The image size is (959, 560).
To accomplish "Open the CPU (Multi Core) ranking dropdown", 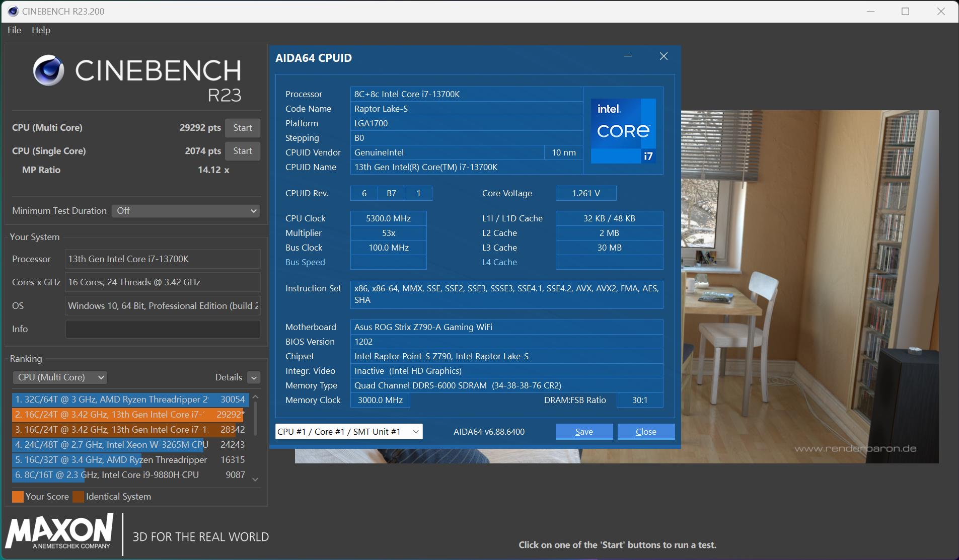I will pos(60,377).
